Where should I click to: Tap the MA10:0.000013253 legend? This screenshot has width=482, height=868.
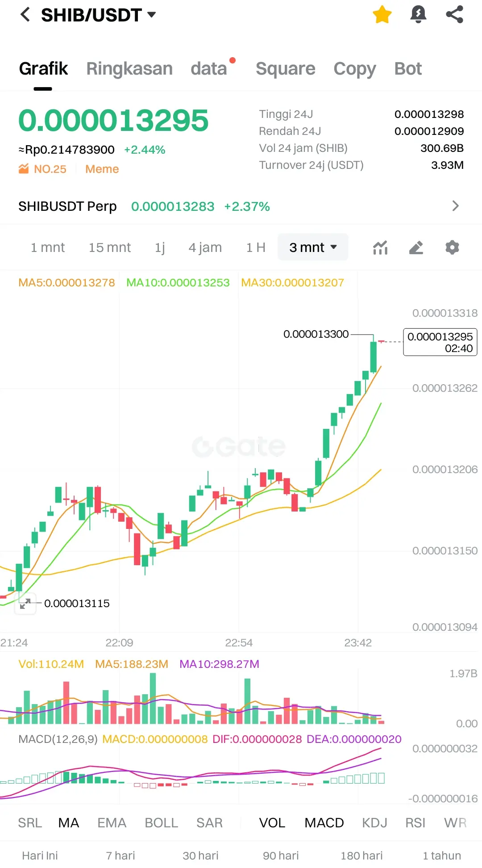[x=178, y=283]
